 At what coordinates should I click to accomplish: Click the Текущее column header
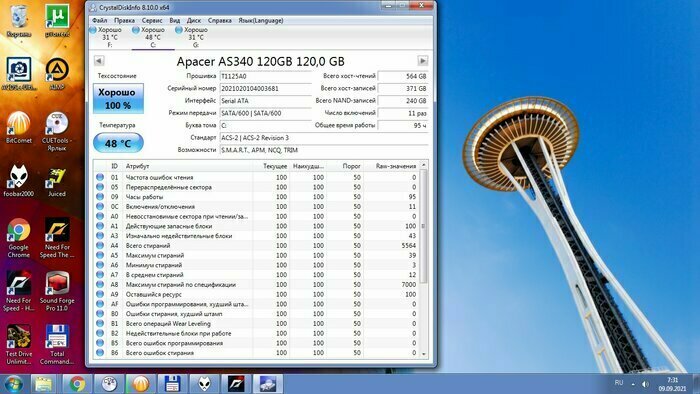coord(271,166)
